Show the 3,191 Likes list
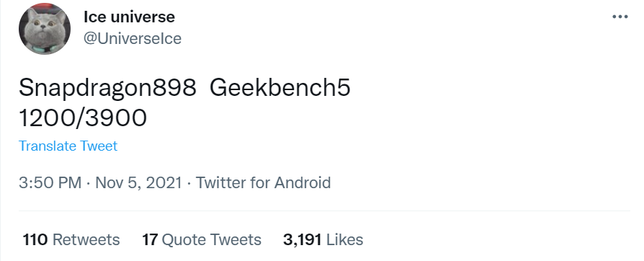Viewport: 644px width, 261px height. pyautogui.click(x=323, y=239)
